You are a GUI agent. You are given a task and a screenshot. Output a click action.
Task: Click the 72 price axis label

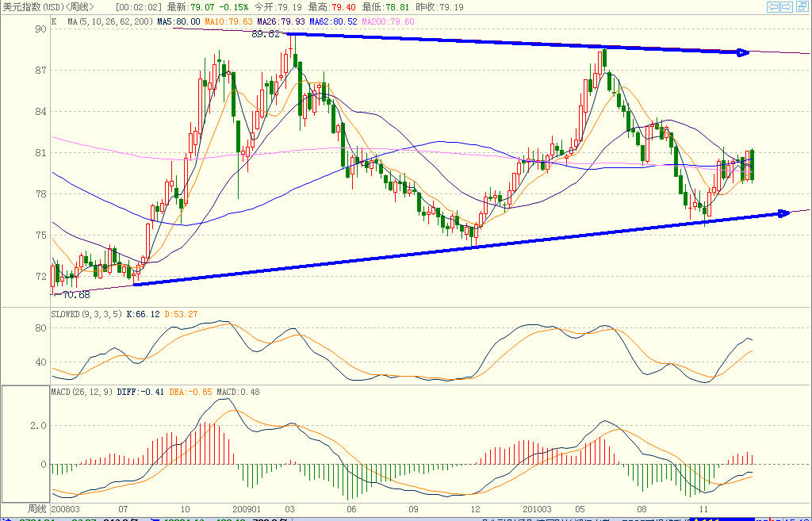[x=40, y=277]
